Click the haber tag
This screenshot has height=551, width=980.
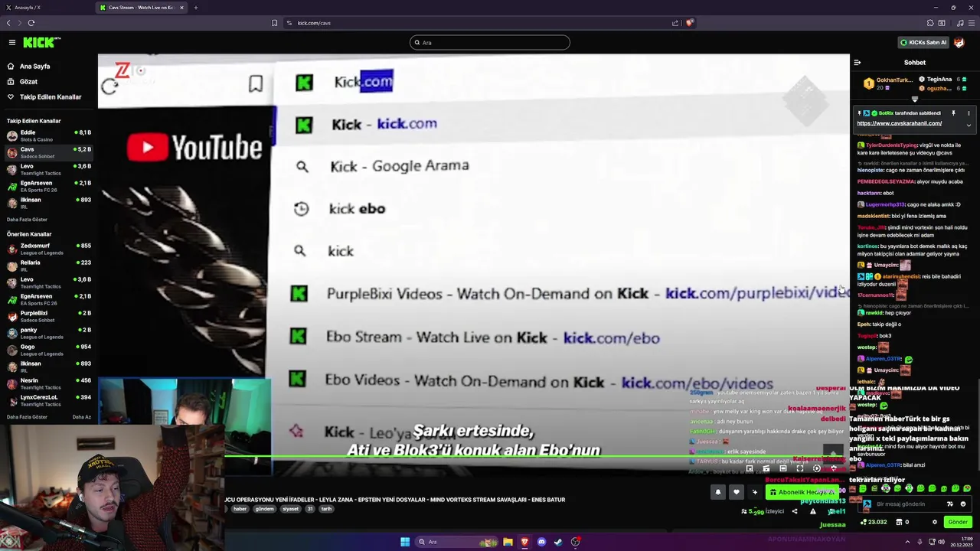(240, 509)
